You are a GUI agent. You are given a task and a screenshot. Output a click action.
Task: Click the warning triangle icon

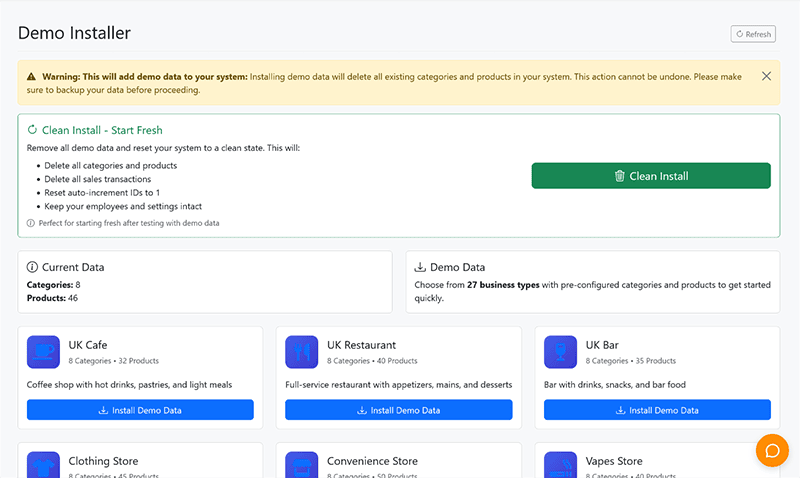(31, 77)
